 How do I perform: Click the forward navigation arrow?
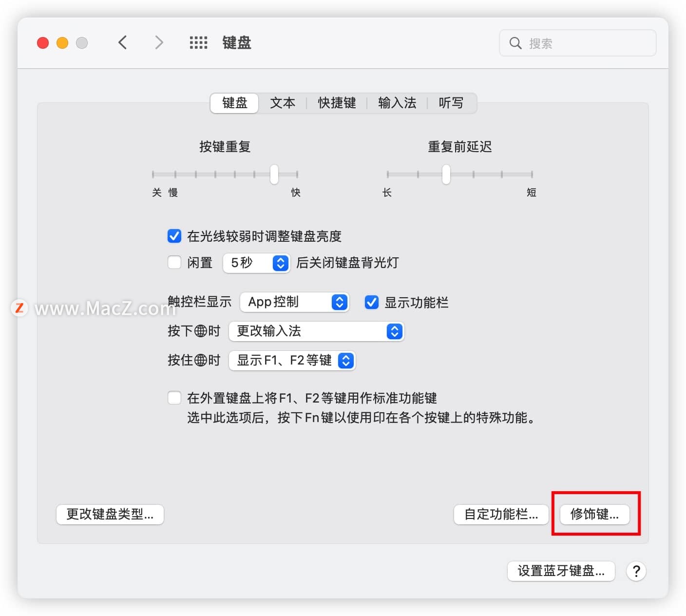pyautogui.click(x=159, y=42)
